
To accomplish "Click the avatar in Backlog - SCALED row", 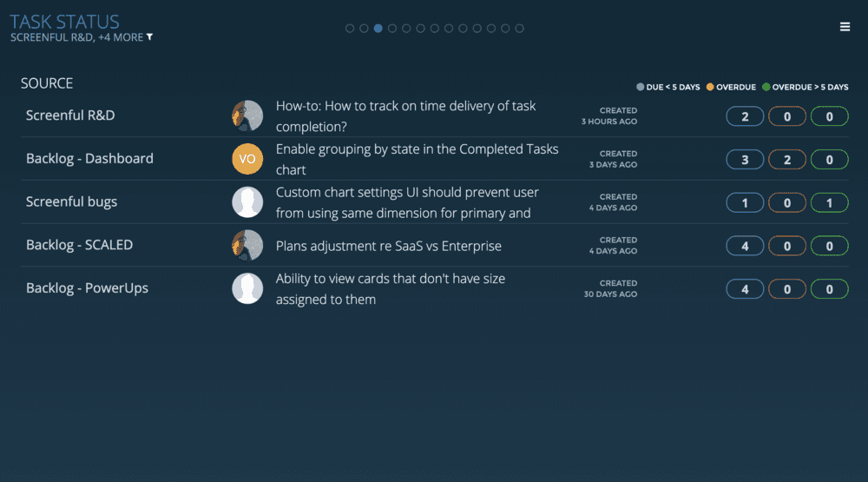I will pyautogui.click(x=247, y=246).
